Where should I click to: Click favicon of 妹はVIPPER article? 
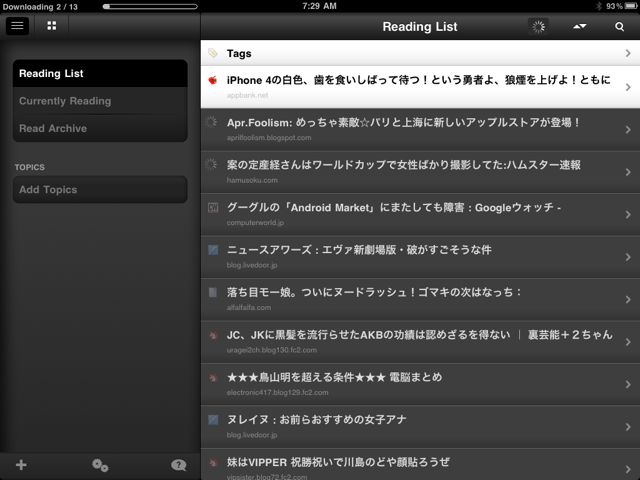213,463
